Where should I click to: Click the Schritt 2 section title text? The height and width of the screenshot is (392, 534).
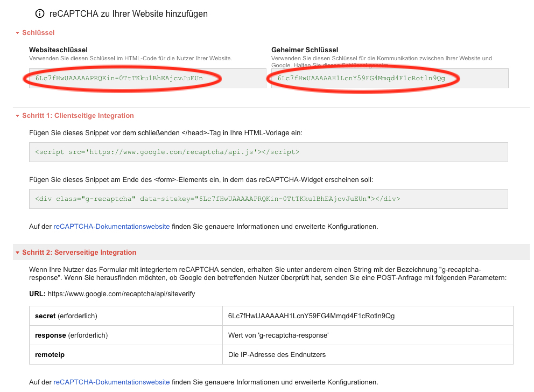79,252
